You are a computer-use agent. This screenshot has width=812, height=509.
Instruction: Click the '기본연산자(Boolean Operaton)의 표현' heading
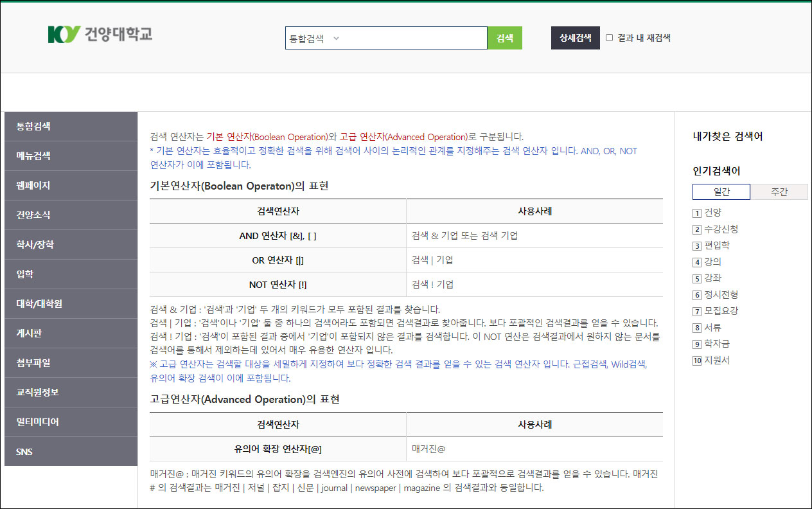click(239, 186)
